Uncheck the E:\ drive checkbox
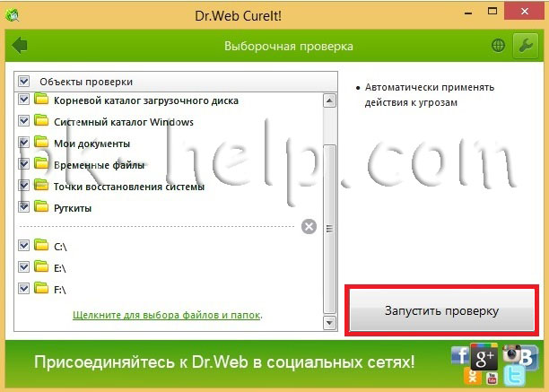The image size is (549, 392). tap(23, 267)
